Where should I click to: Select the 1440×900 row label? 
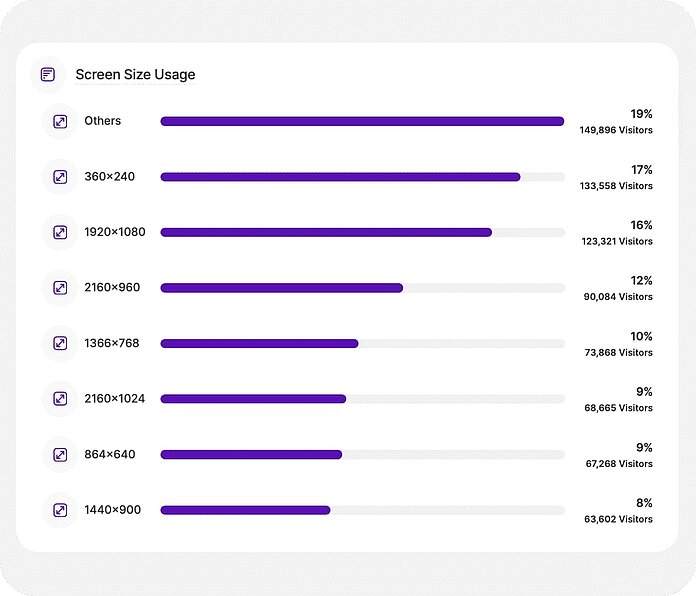[x=112, y=510]
